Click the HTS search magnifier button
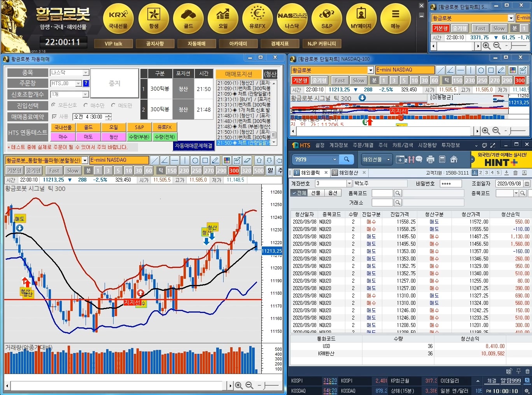Viewport: 532px width, 395px height. [x=346, y=159]
